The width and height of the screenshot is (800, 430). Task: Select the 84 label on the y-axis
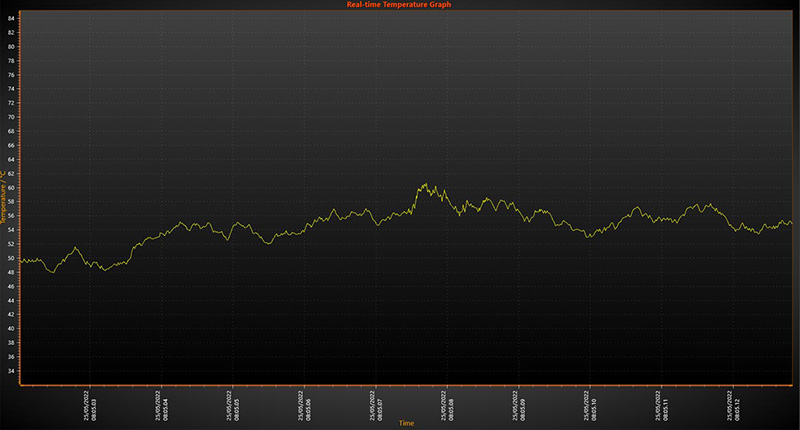(11, 18)
